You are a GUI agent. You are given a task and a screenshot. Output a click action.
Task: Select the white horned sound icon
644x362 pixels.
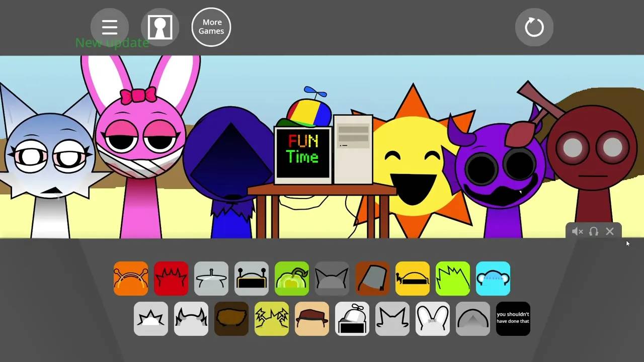[191, 319]
